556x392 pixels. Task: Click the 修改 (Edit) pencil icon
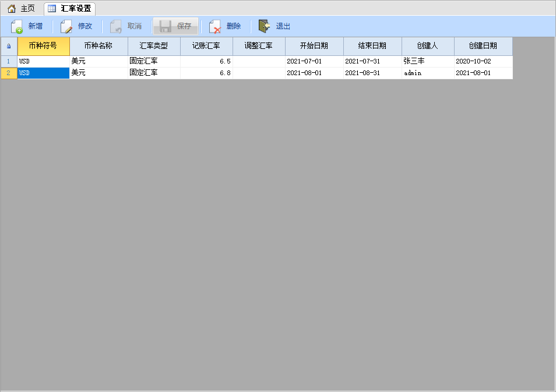[67, 26]
